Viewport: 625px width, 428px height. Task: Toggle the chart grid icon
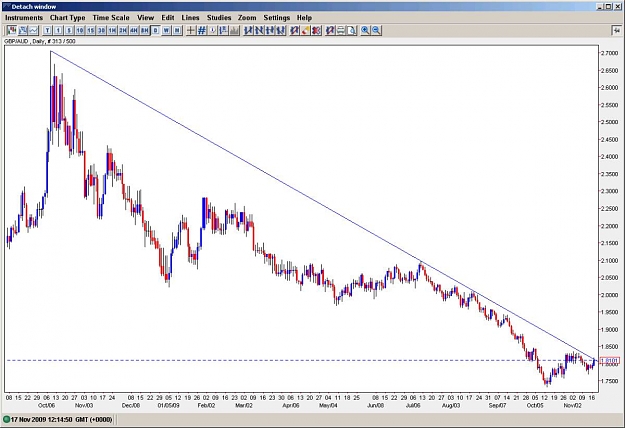click(x=202, y=30)
